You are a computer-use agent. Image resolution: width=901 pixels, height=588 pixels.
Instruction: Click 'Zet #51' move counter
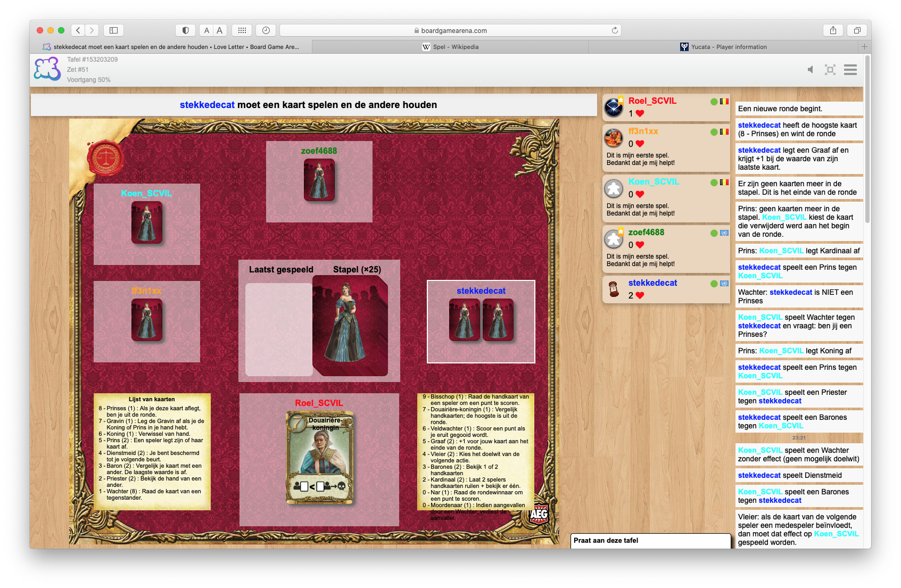click(78, 70)
